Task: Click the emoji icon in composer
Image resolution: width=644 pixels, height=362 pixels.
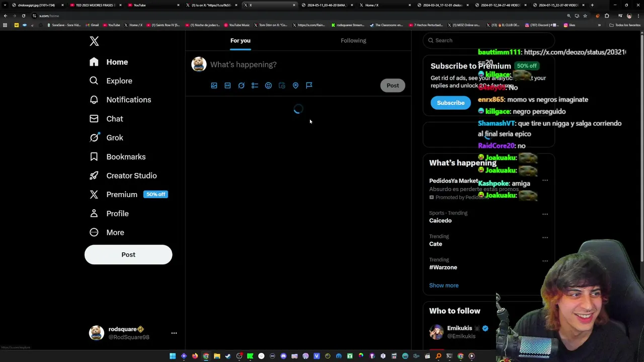Action: (x=268, y=85)
